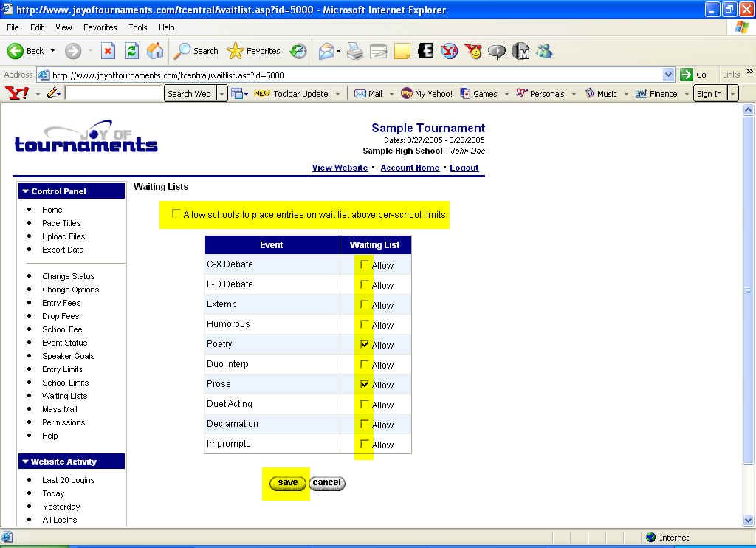Collapse the Control Panel section

point(26,191)
